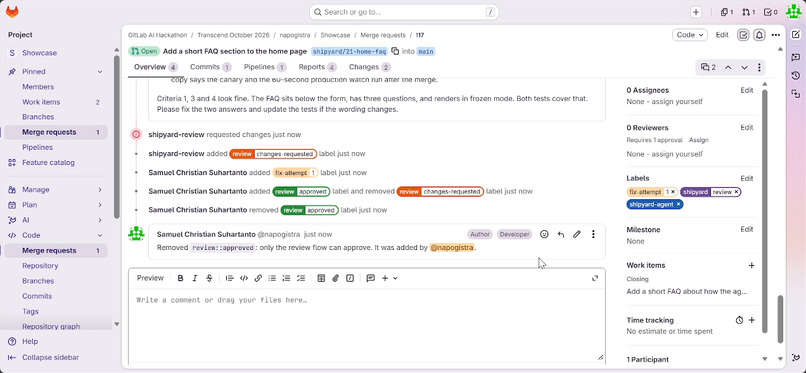Open assigned merge requests counter icon
The width and height of the screenshot is (806, 373).
748,12
